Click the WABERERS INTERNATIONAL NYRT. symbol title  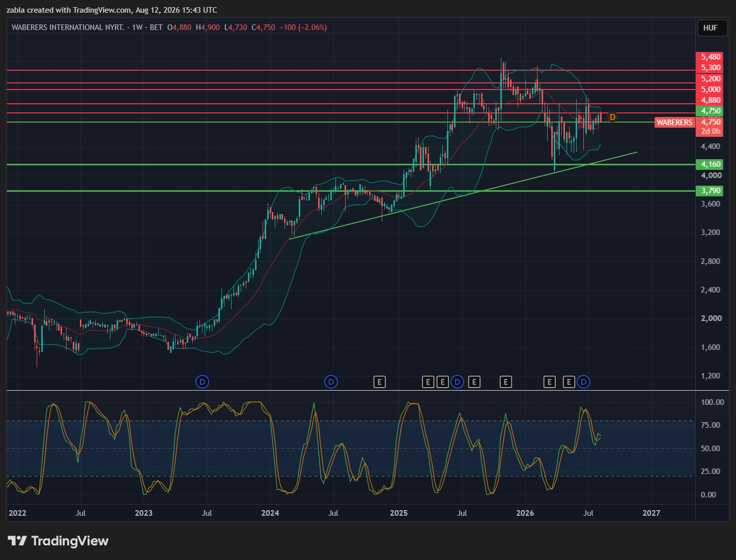pyautogui.click(x=68, y=27)
